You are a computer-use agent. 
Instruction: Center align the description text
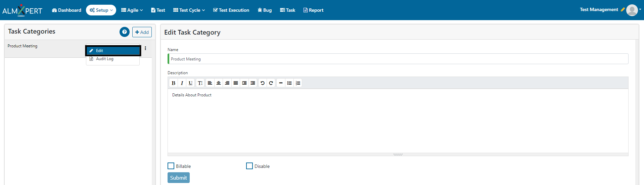(x=219, y=83)
